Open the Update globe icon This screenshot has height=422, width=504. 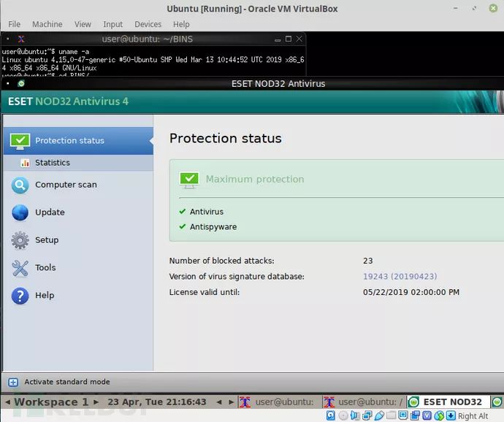(20, 212)
